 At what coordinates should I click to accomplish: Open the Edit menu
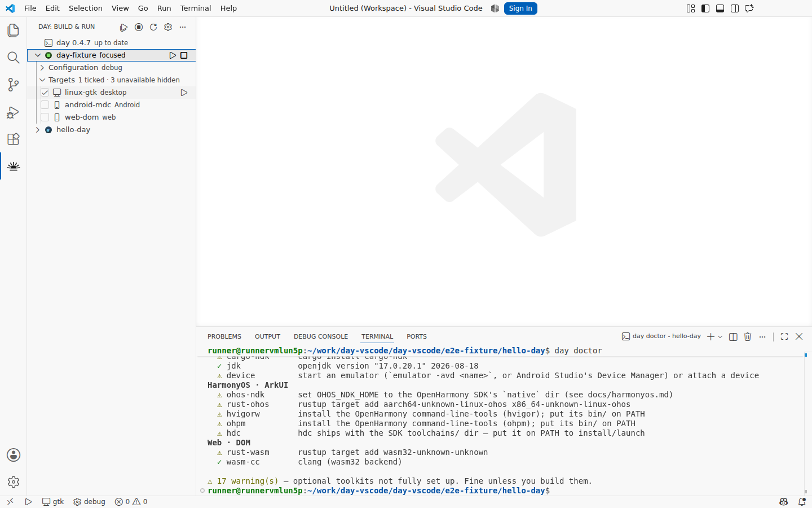point(52,8)
